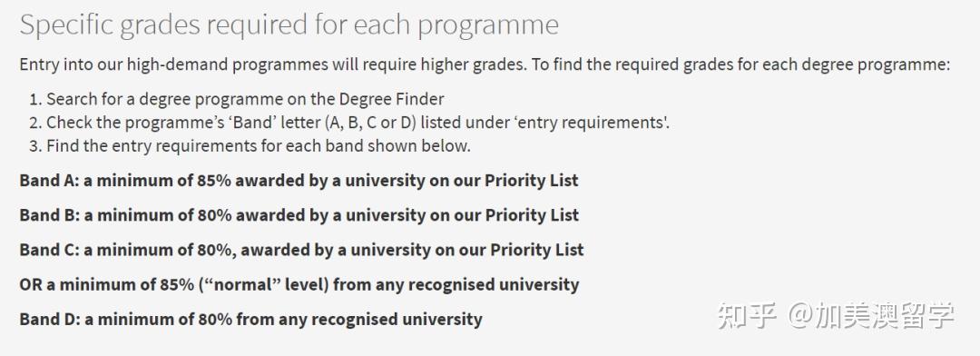Click 'Priority List' in the Band A line
The height and width of the screenshot is (356, 980).
click(531, 180)
